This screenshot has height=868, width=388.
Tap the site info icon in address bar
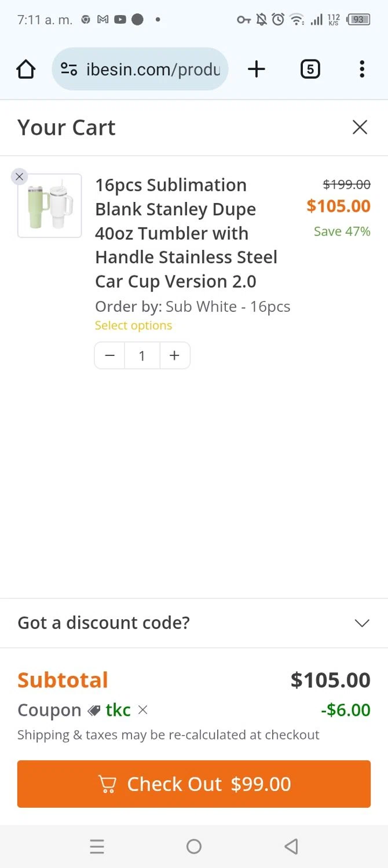coord(69,69)
